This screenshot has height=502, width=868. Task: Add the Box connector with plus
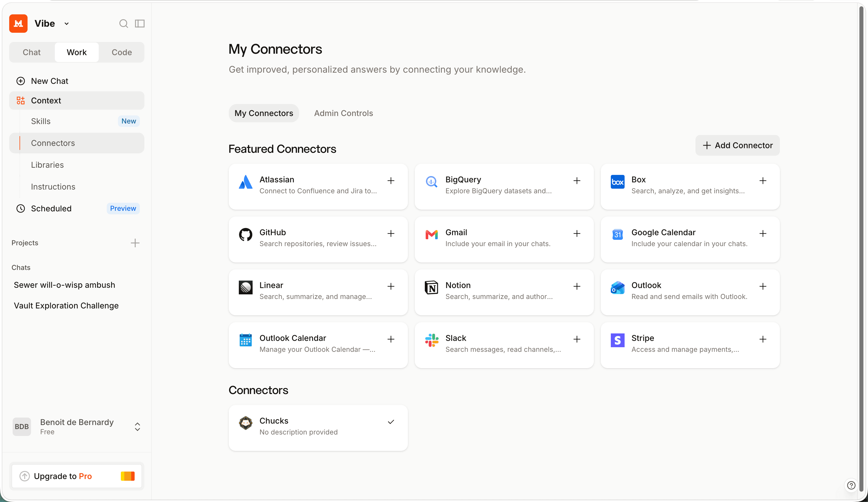(763, 181)
